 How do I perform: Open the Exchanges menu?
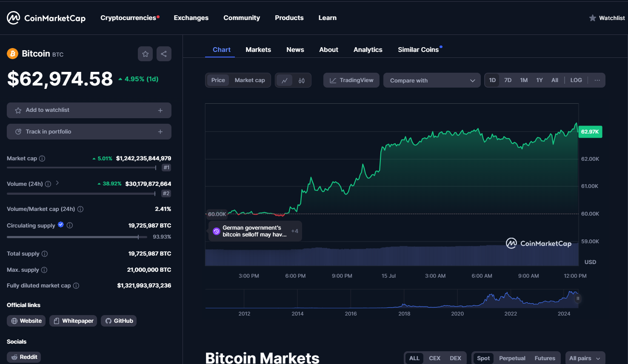[x=191, y=18]
